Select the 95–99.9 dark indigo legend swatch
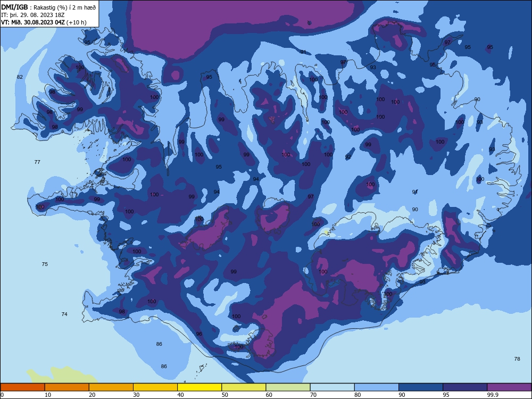The width and height of the screenshot is (532, 399). tap(465, 387)
